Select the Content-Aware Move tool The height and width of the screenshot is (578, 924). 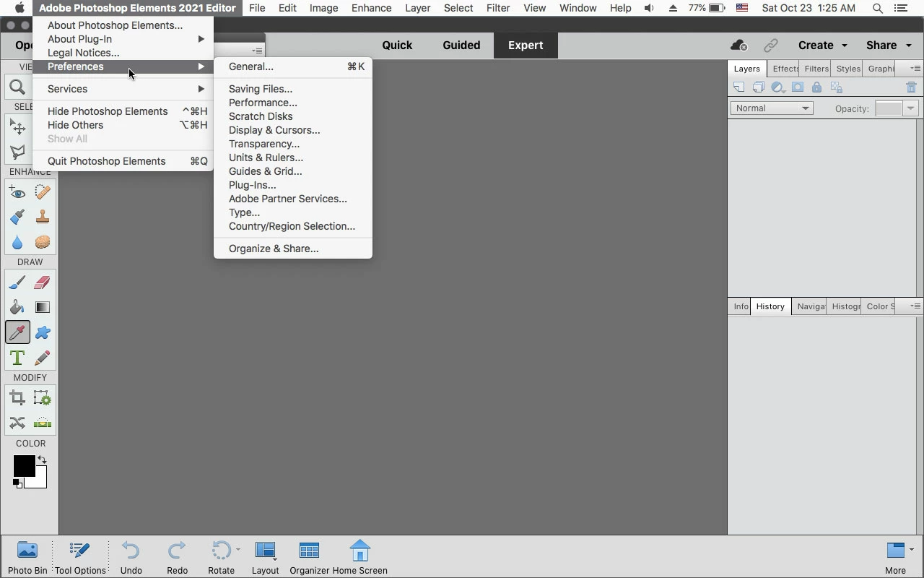click(x=17, y=423)
